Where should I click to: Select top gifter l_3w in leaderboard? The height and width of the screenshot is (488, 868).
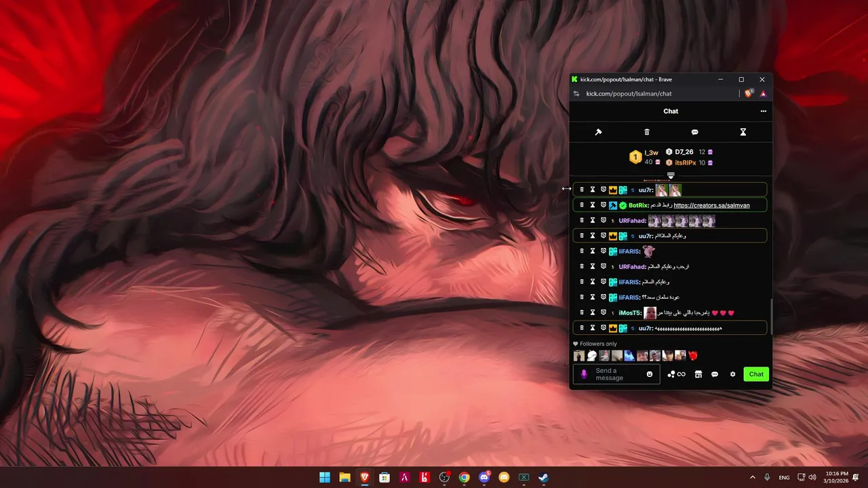click(x=651, y=152)
